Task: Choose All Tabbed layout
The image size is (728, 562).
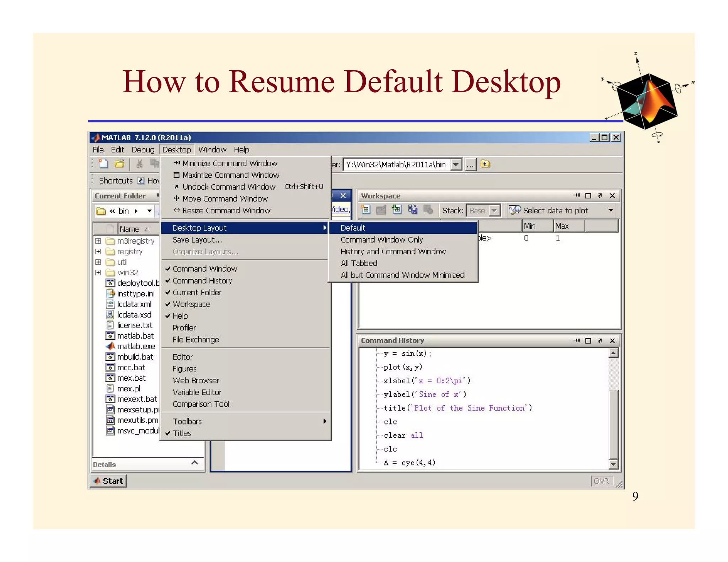Action: [403, 263]
